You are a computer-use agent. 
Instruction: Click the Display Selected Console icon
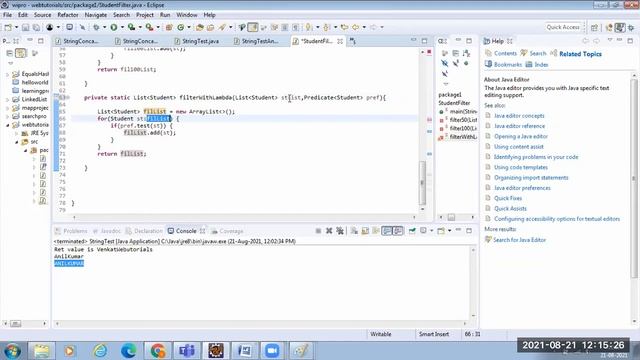[x=424, y=231]
